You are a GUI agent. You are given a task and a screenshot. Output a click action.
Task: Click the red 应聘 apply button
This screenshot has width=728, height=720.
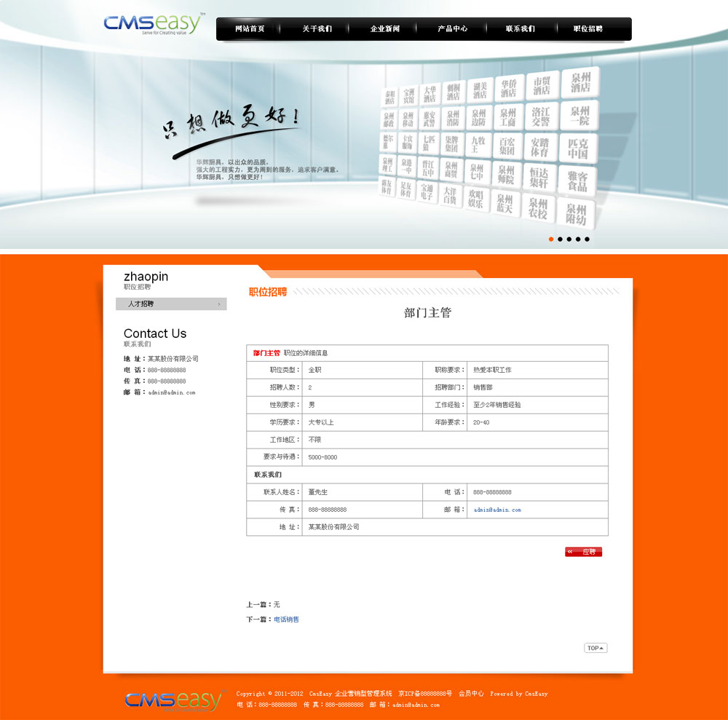click(x=583, y=552)
